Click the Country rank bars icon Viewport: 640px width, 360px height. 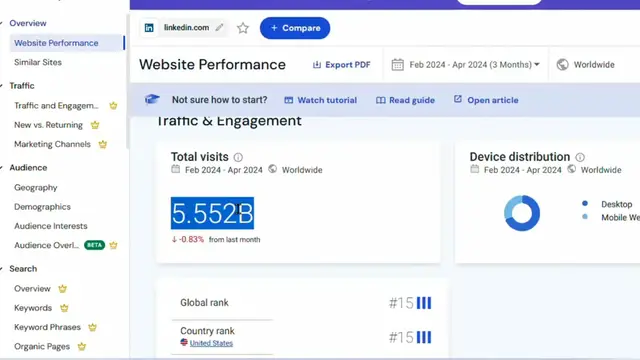point(424,338)
